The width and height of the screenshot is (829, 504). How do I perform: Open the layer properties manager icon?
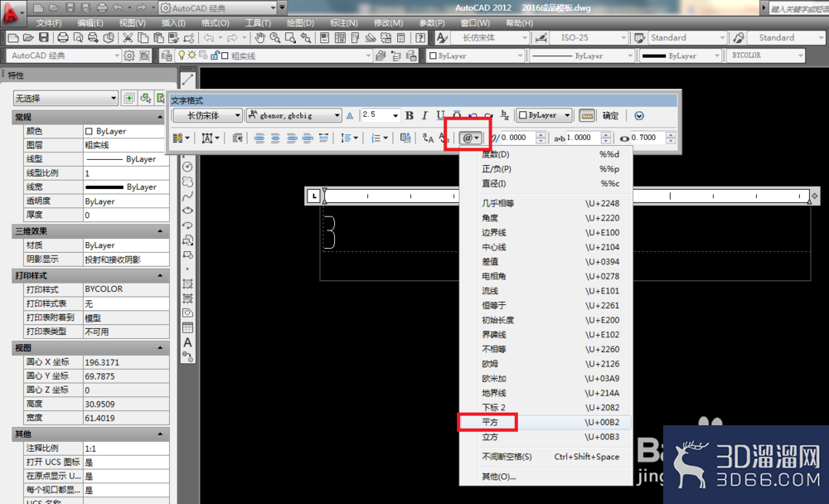pyautogui.click(x=167, y=56)
